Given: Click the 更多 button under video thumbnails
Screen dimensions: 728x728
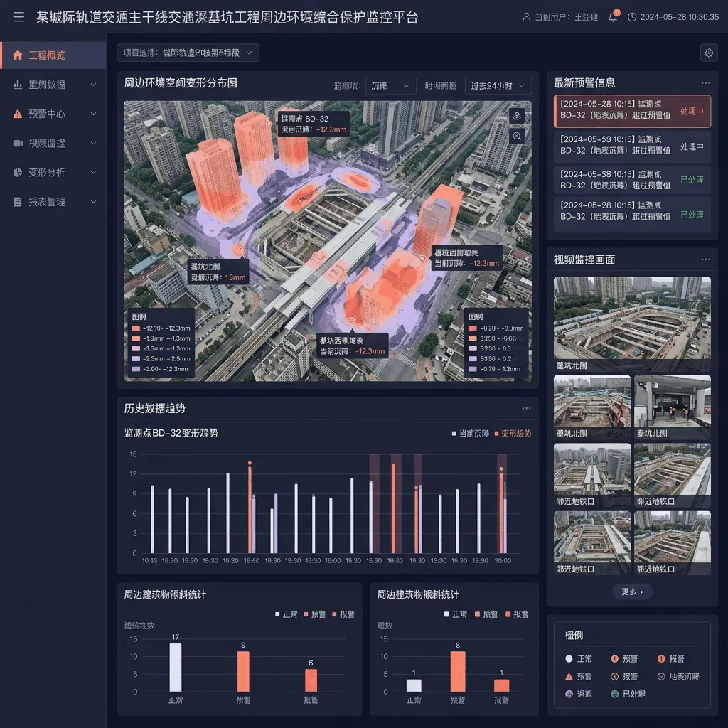Looking at the screenshot, I should point(632,591).
